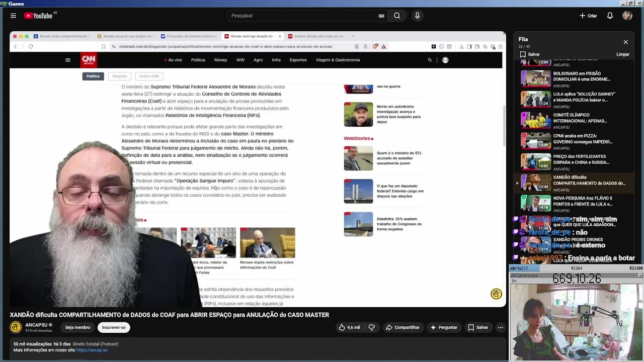Open the Criar create menu
Viewport: 644px width, 362px height.
pos(588,16)
